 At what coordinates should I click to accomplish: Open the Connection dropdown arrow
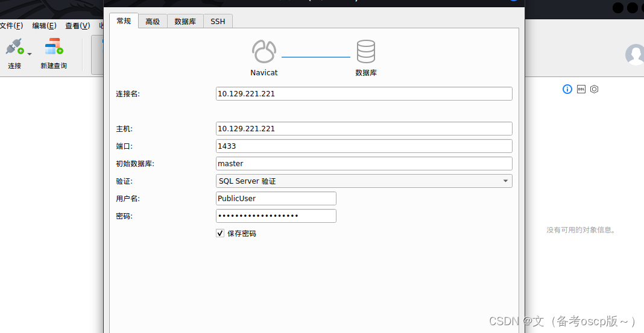(30, 54)
